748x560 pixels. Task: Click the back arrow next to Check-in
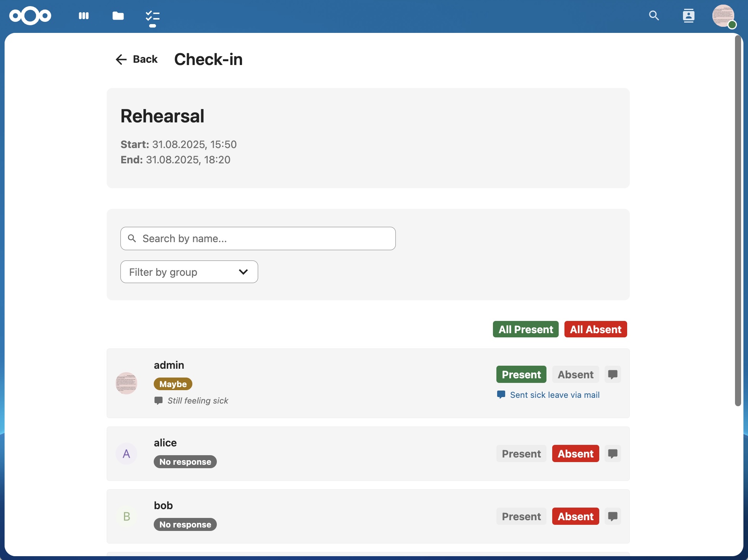pyautogui.click(x=121, y=60)
